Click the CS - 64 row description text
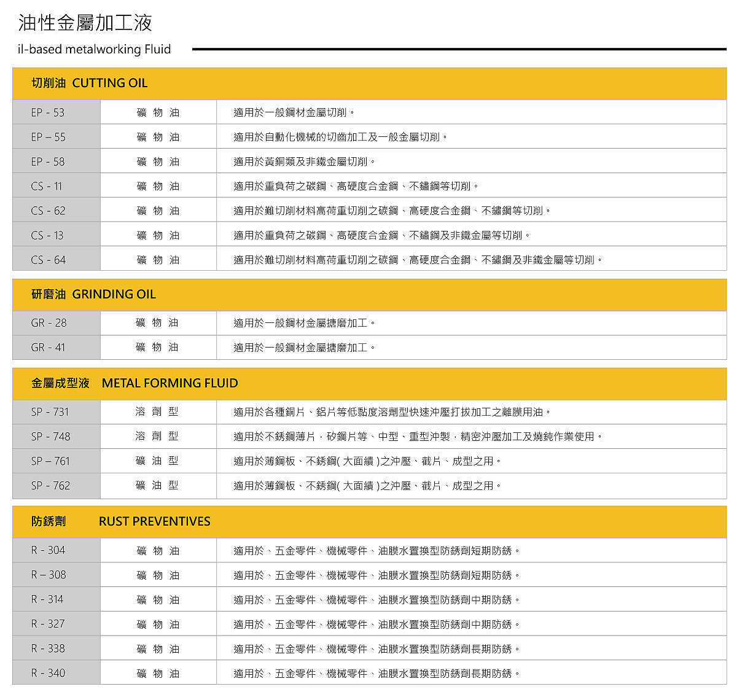Viewport: 737px width, 700px height. click(x=418, y=260)
